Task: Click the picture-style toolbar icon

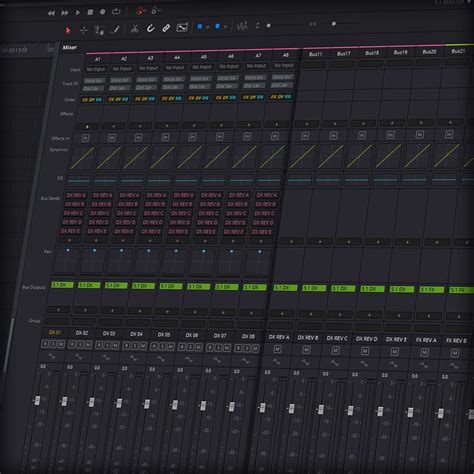Action: (x=182, y=28)
